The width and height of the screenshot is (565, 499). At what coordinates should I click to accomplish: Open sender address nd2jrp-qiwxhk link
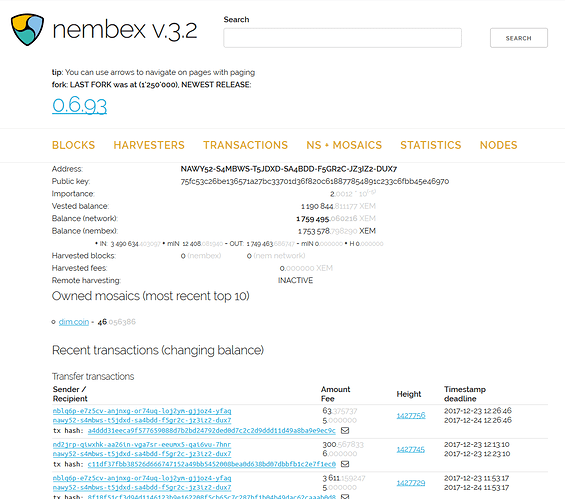point(142,445)
